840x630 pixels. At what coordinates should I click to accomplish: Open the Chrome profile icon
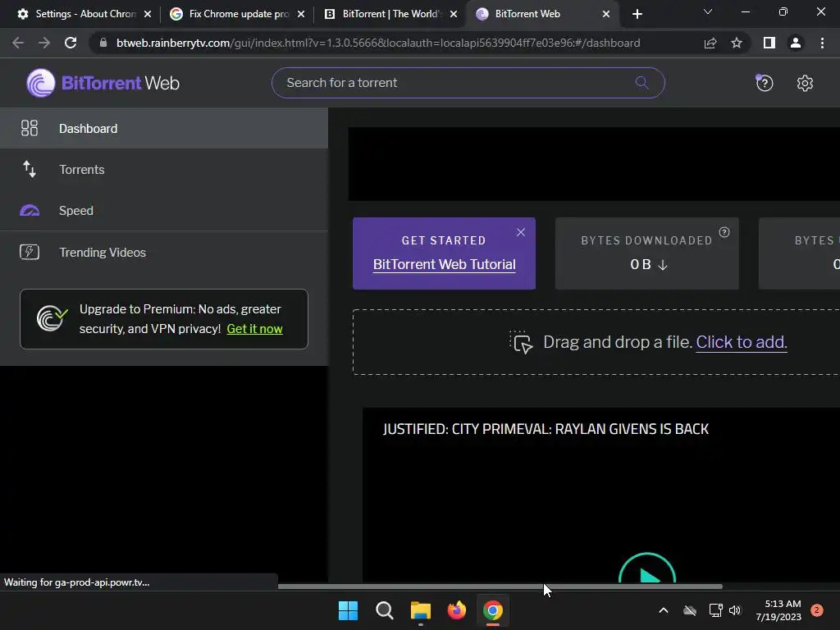pyautogui.click(x=796, y=43)
